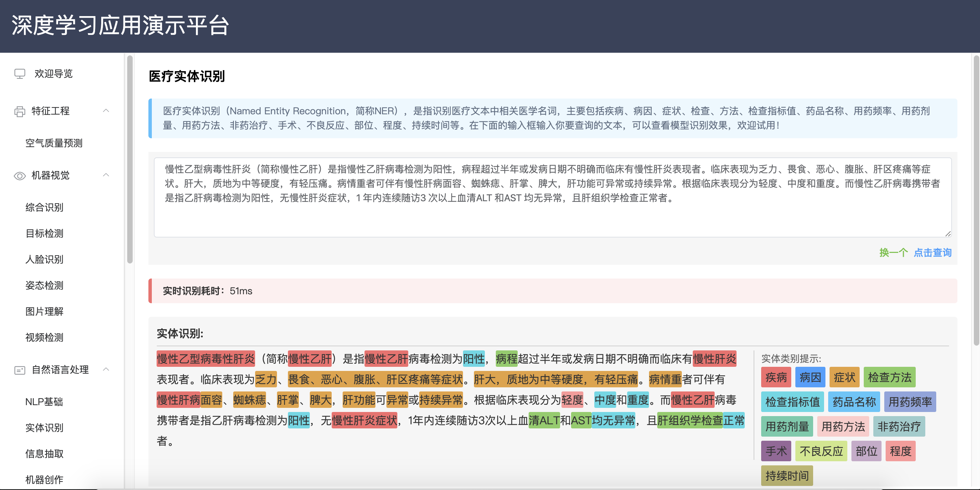The height and width of the screenshot is (490, 980).
Task: Click the red 疾病 category tag
Action: click(776, 377)
